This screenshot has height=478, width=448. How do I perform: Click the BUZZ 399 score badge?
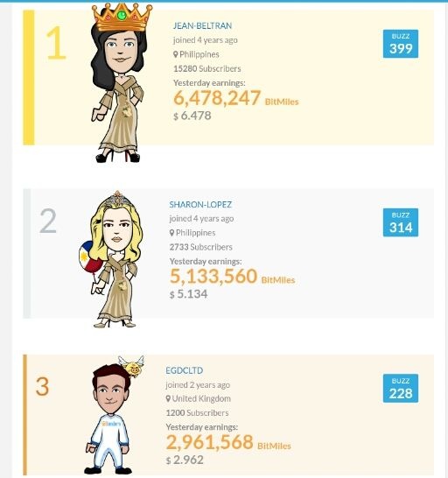coord(401,44)
